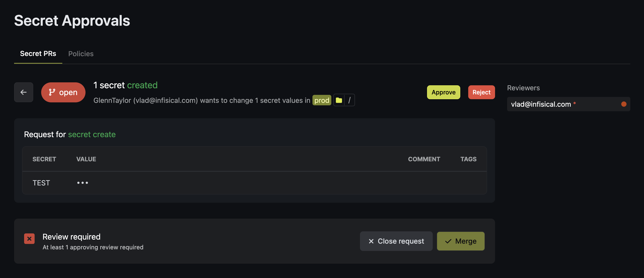Viewport: 644px width, 278px height.
Task: Click reviewer vlad@infisical.com entry
Action: click(x=569, y=104)
